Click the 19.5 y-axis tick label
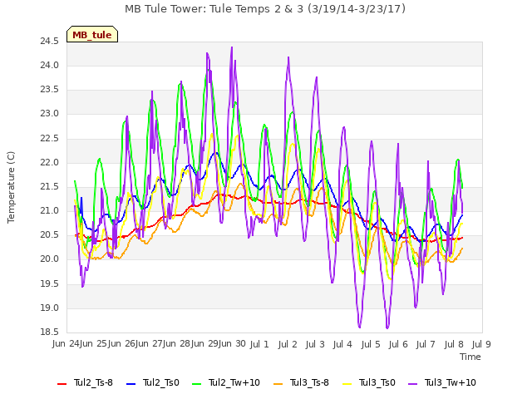The image size is (532, 399). (50, 284)
